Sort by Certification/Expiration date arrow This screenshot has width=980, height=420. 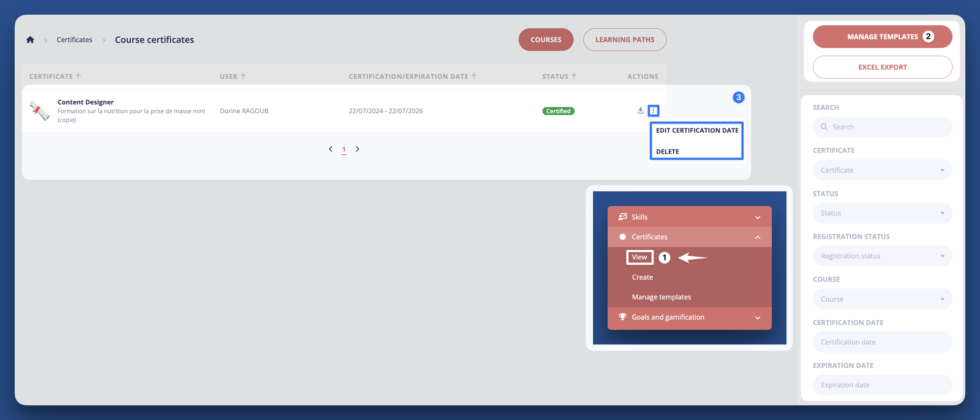[474, 76]
